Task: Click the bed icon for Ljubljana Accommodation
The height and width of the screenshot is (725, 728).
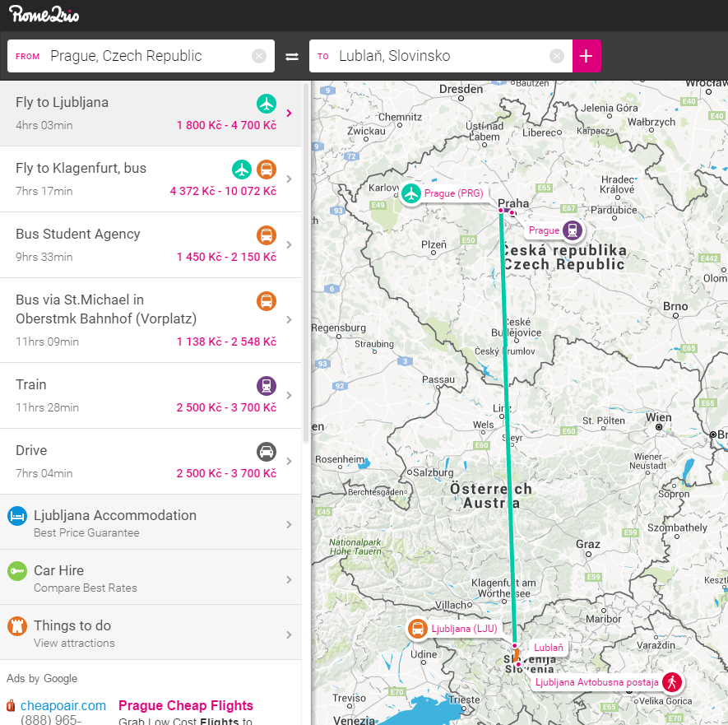Action: click(x=17, y=516)
